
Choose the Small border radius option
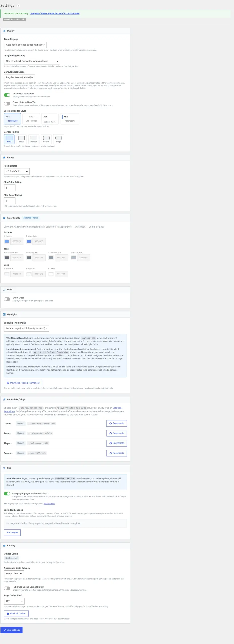pos(21,139)
